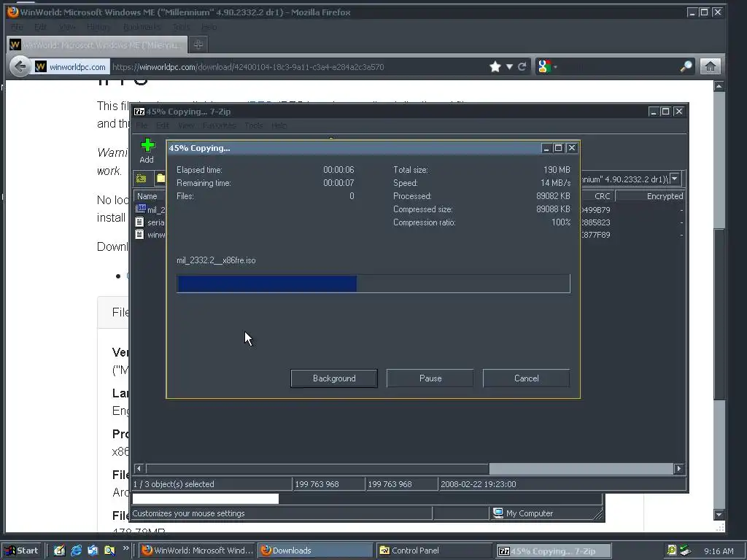Open the File menu in 7-Zip
Screen dimensions: 747x560
[142, 125]
